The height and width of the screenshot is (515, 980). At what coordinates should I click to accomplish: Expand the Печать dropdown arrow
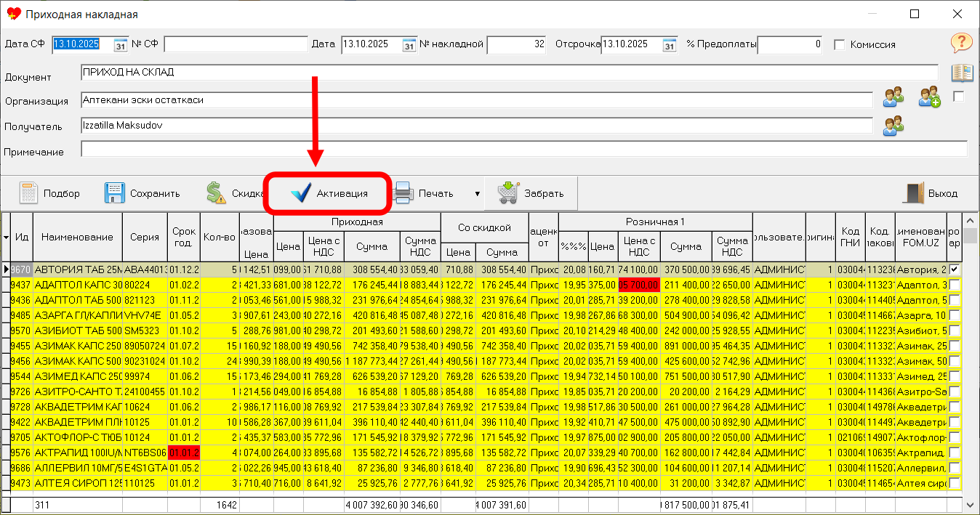(x=477, y=194)
